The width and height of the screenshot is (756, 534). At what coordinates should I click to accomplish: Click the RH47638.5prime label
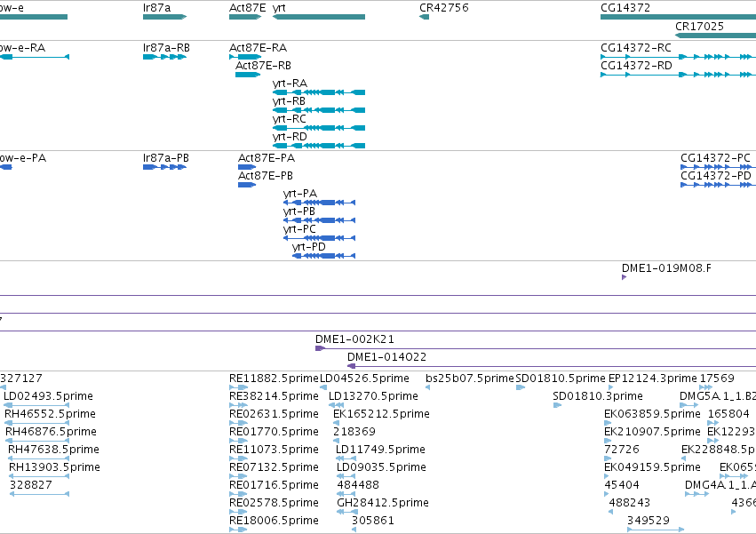tap(53, 450)
